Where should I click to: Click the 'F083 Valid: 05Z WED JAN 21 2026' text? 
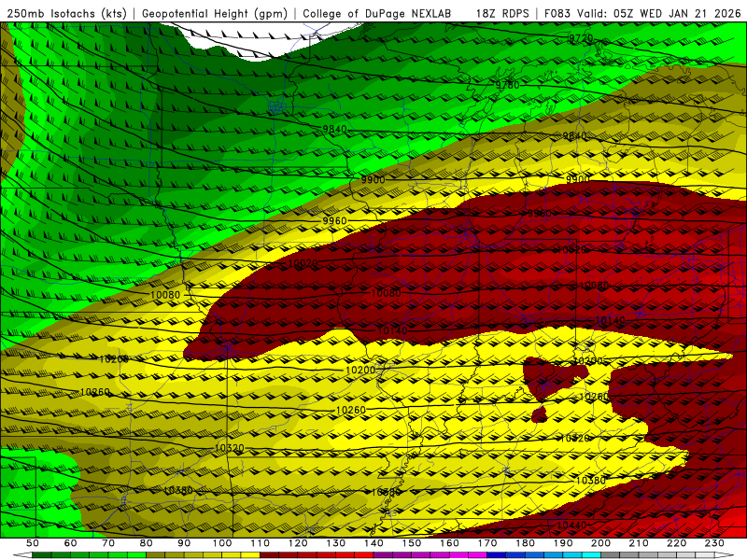(x=642, y=13)
